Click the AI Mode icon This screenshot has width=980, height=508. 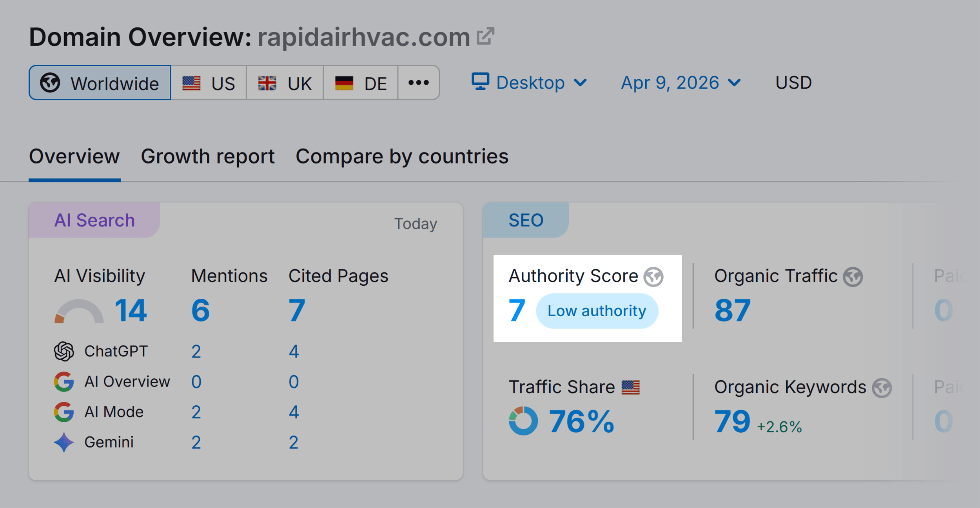click(x=64, y=411)
